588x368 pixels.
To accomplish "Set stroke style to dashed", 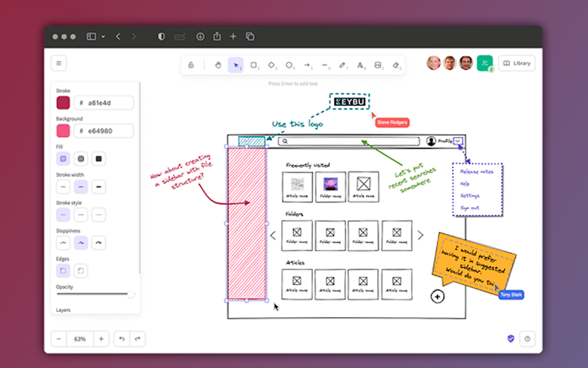I will point(81,215).
